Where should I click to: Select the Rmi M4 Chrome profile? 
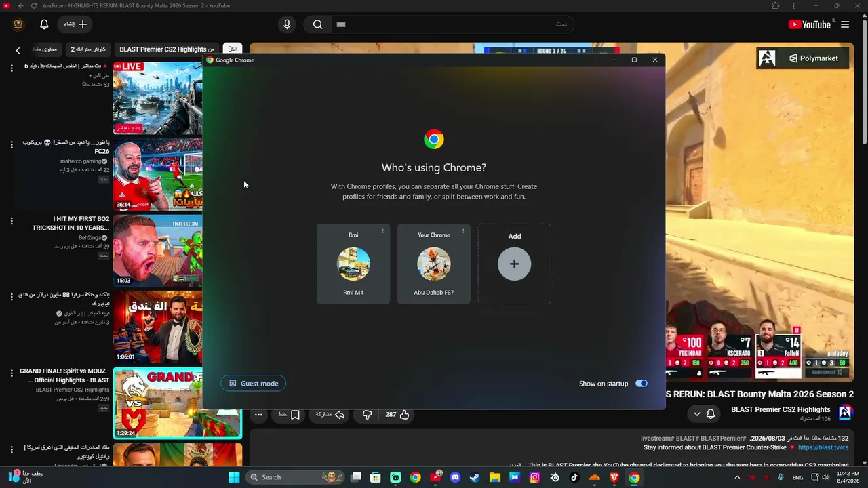pos(353,264)
